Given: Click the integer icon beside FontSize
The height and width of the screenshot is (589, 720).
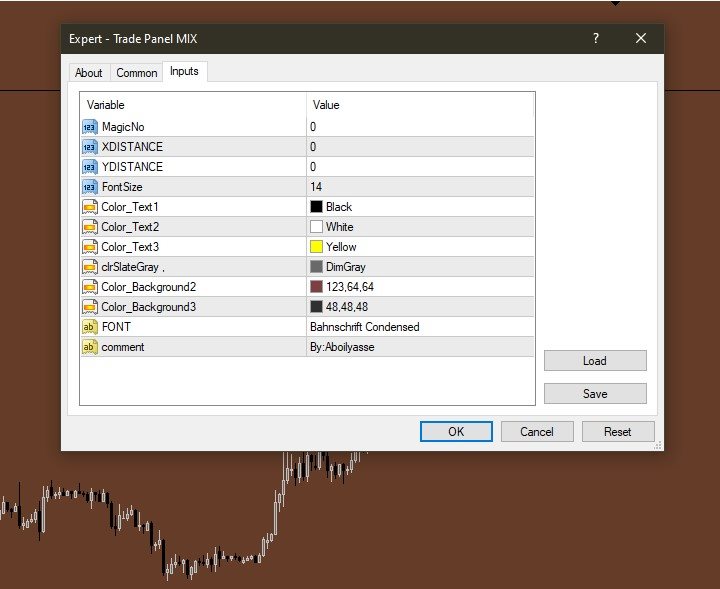Looking at the screenshot, I should [90, 187].
